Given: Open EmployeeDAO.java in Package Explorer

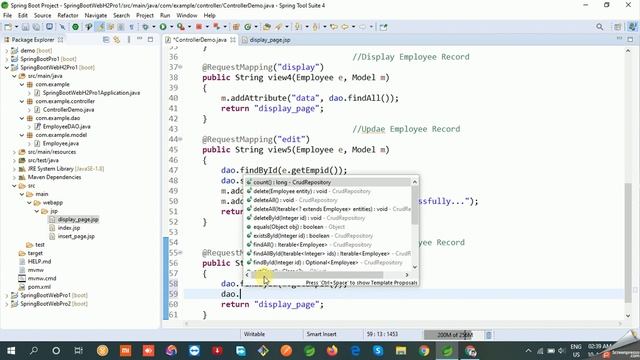Looking at the screenshot, I should [x=67, y=127].
